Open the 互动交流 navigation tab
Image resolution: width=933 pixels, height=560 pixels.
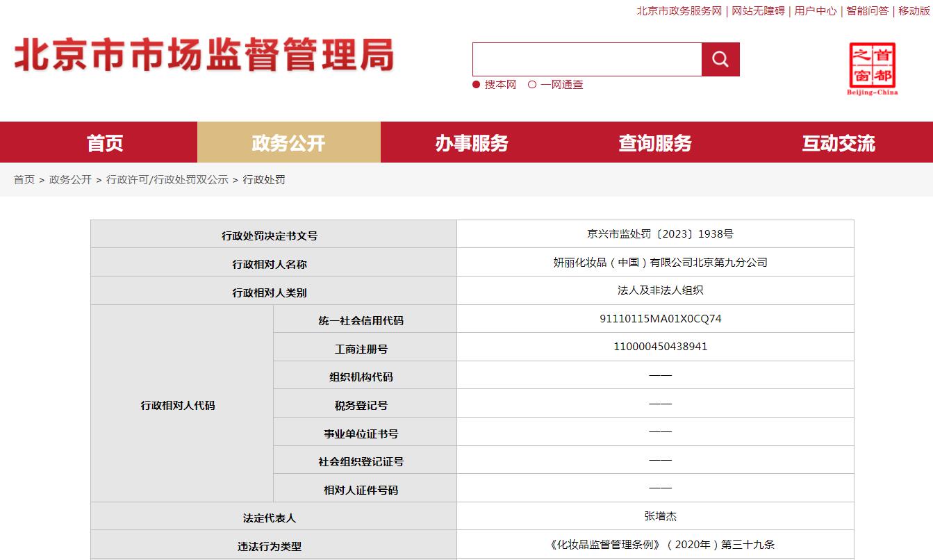(839, 142)
